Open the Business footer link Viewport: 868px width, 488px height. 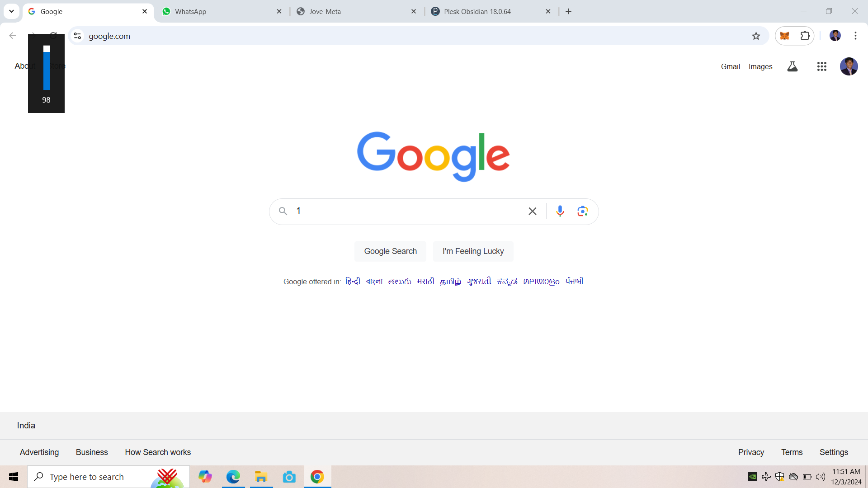coord(92,452)
